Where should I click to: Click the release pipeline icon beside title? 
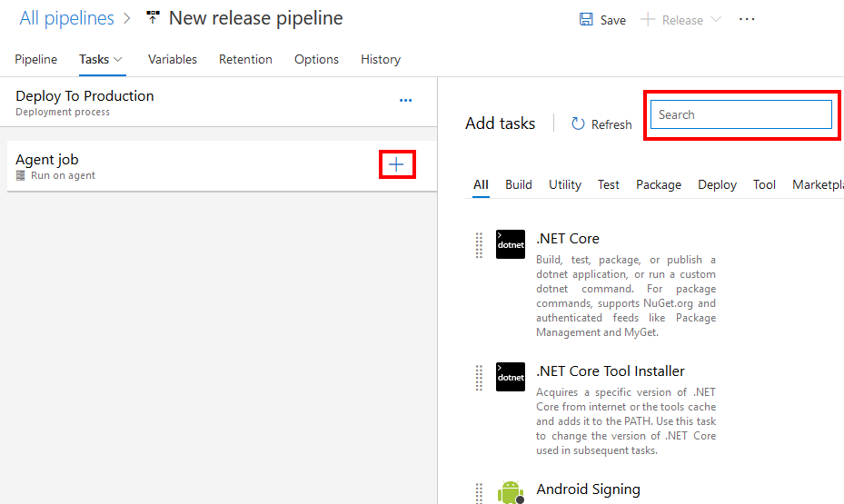tap(153, 18)
